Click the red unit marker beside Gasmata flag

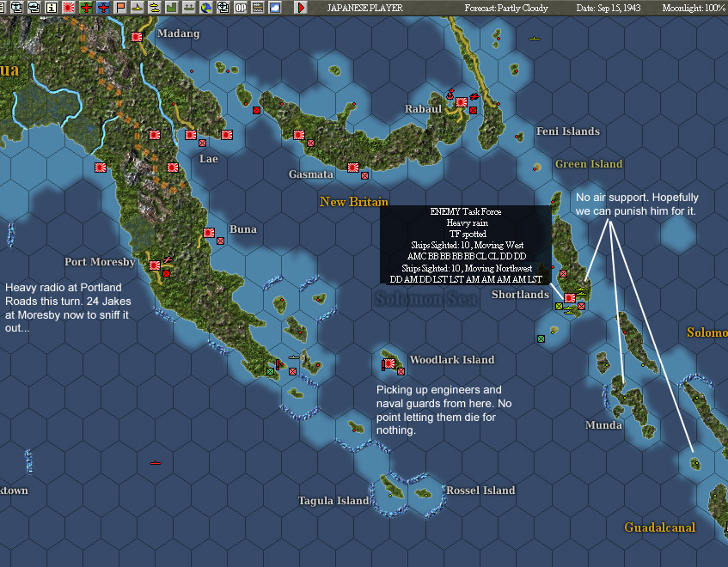365,176
